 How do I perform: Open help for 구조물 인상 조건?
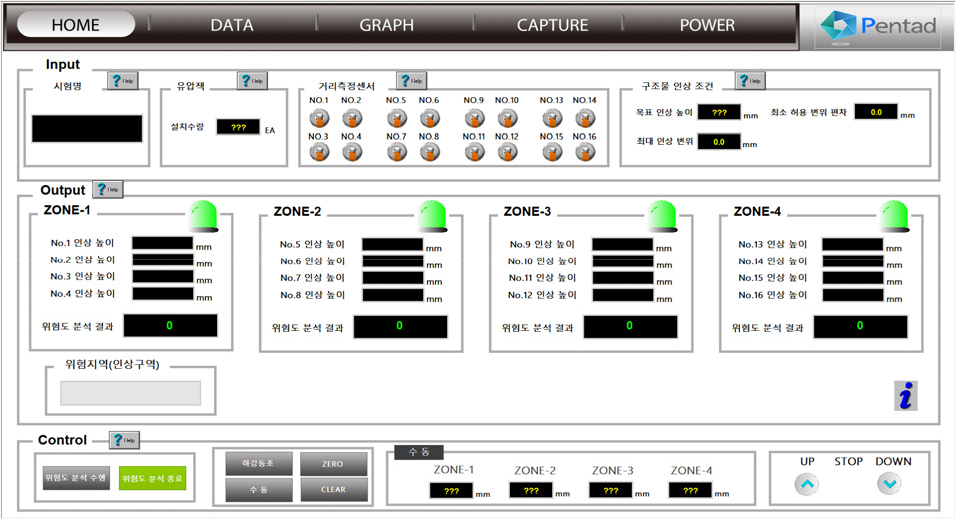click(750, 81)
